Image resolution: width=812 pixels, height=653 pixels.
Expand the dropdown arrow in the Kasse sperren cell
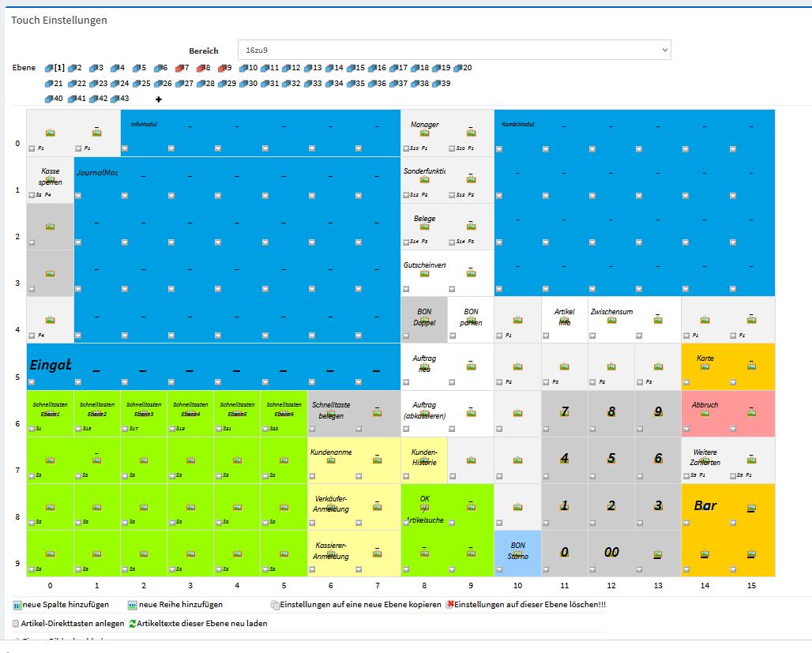[32, 195]
